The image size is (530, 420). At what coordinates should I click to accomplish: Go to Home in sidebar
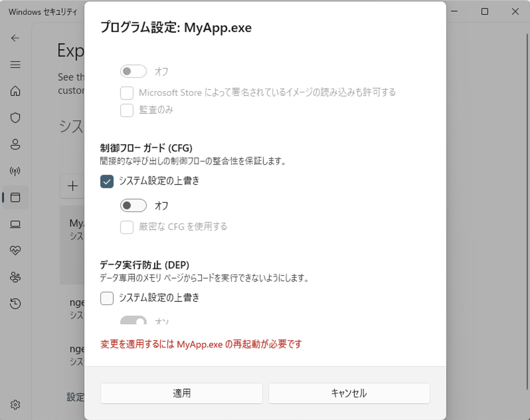[15, 91]
